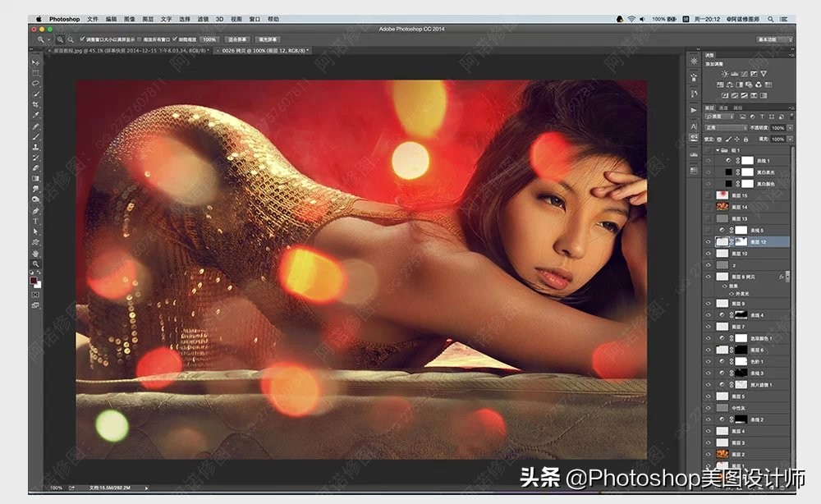Toggle visibility of 图层 12 layer
The image size is (821, 504).
(x=709, y=242)
